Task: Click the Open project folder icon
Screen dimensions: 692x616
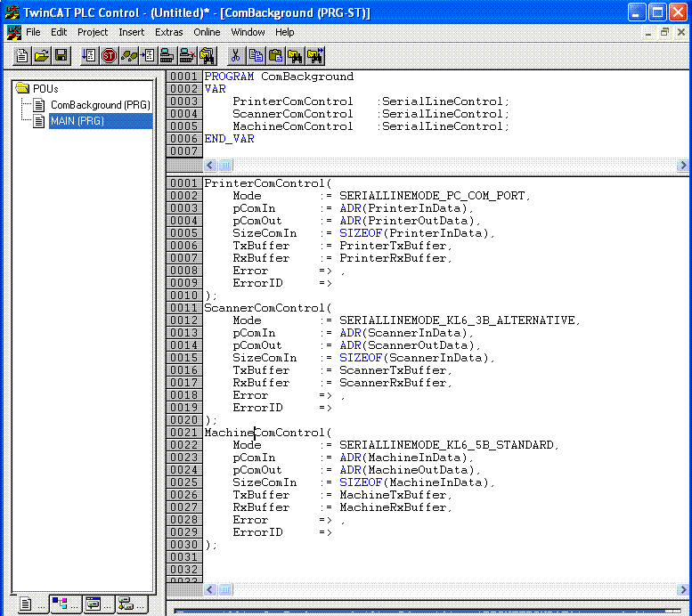Action: coord(42,55)
